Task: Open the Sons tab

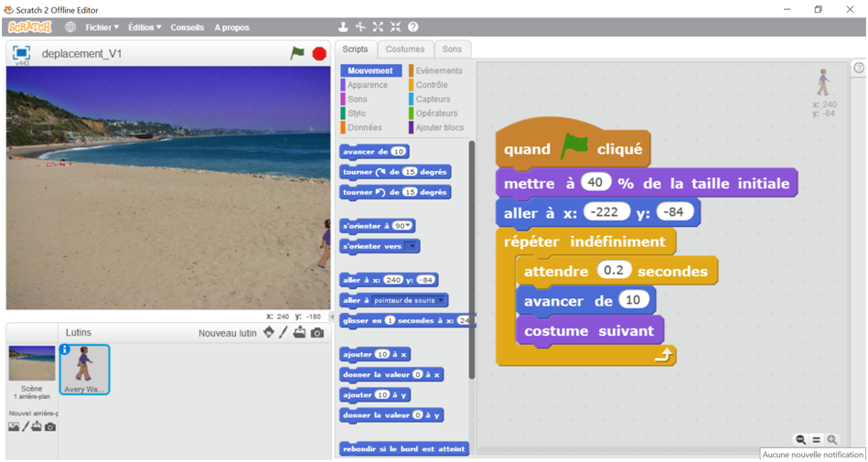Action: tap(452, 48)
